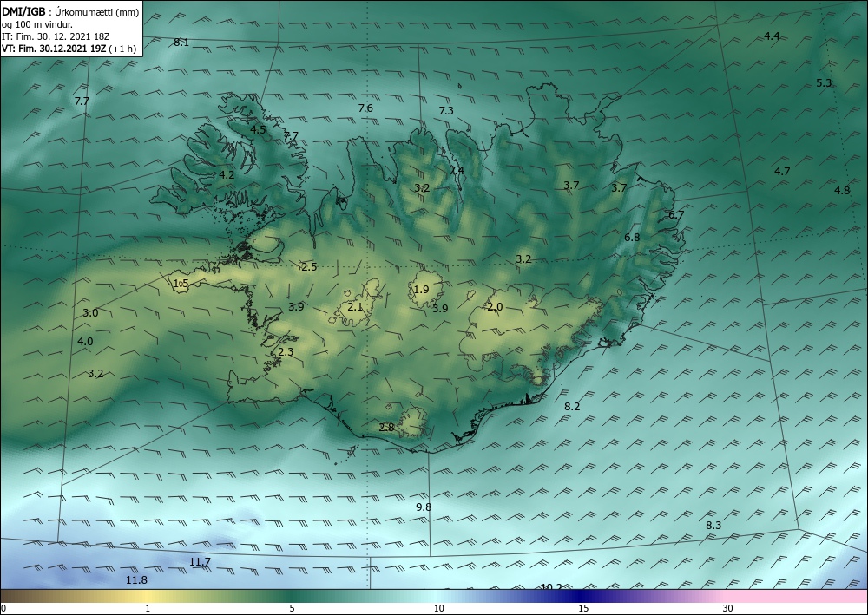Click the 4.5 value in the Westfjords

(x=258, y=129)
